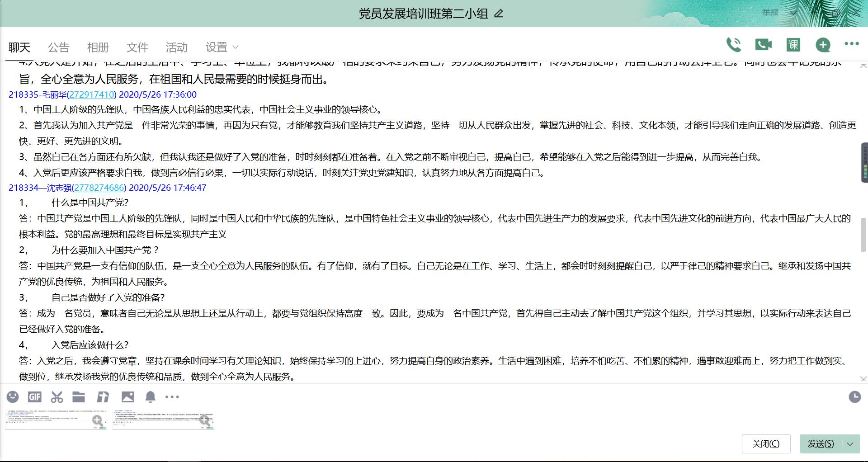Click the group title 党员发展培训班第二小组

424,14
